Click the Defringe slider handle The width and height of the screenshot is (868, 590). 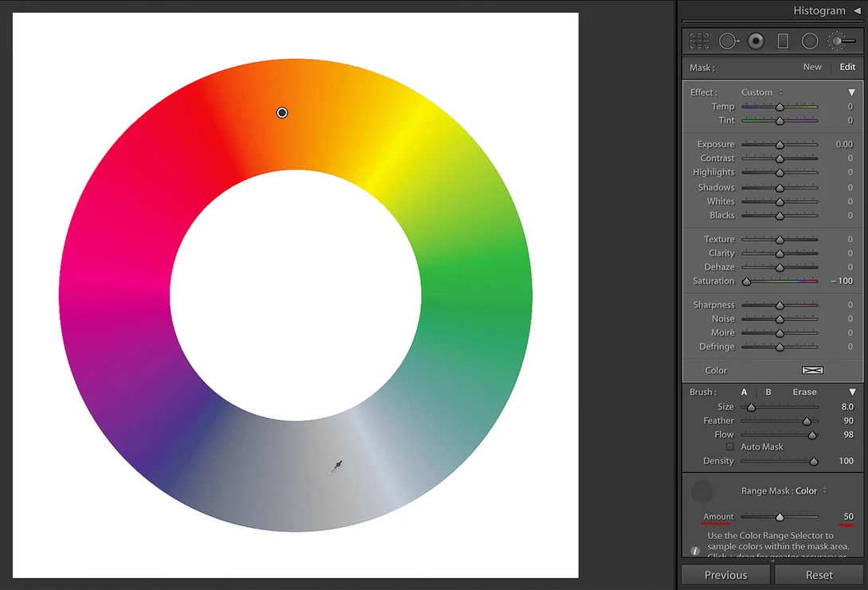point(780,347)
